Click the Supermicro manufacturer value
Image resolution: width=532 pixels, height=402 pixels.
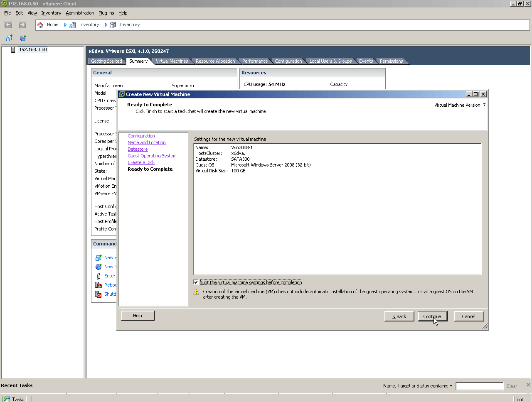(183, 86)
